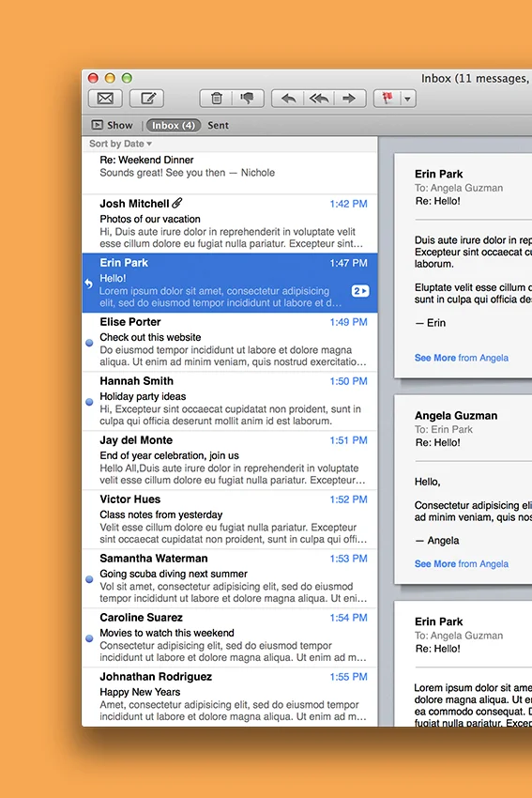Click the attachment paperclip on Josh Mitchell's email

tap(176, 203)
